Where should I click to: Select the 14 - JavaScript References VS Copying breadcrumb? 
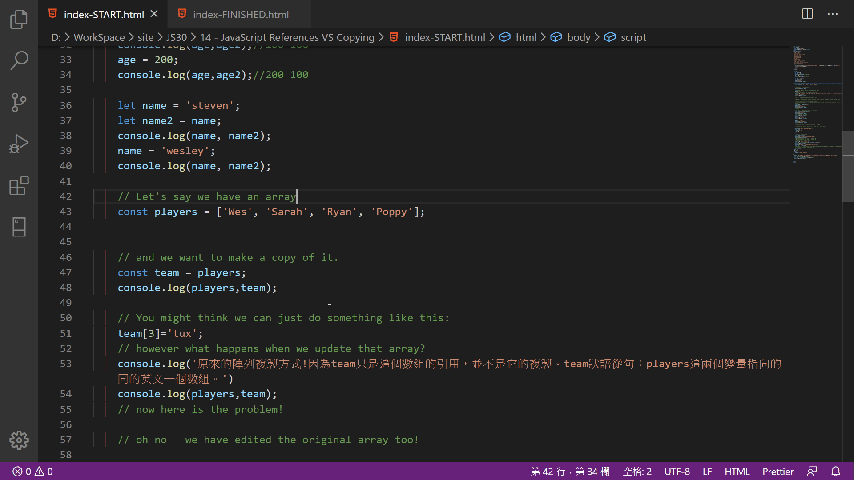point(287,37)
